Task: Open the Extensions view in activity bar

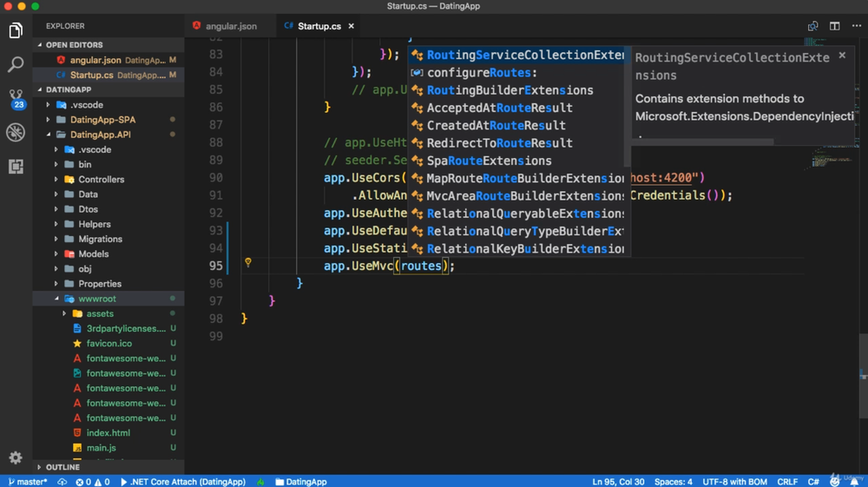Action: tap(16, 166)
